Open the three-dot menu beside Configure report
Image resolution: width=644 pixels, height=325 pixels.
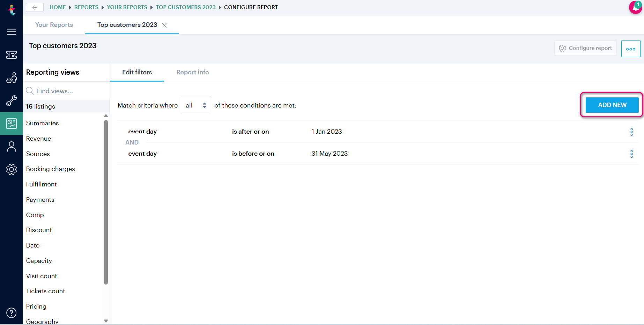point(630,49)
